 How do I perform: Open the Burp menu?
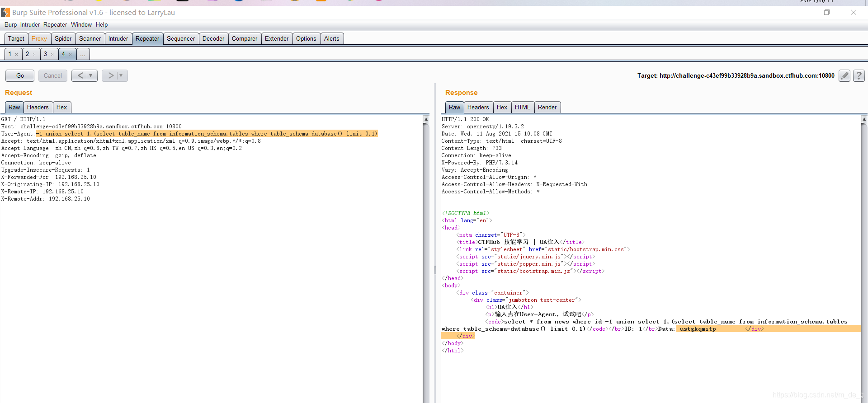(x=10, y=25)
